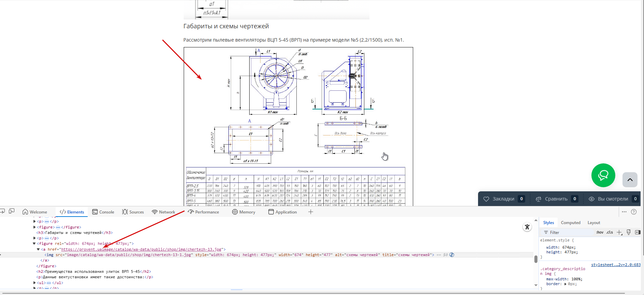Select the highlighted img src row
This screenshot has height=295, width=644.
[x=266, y=255]
